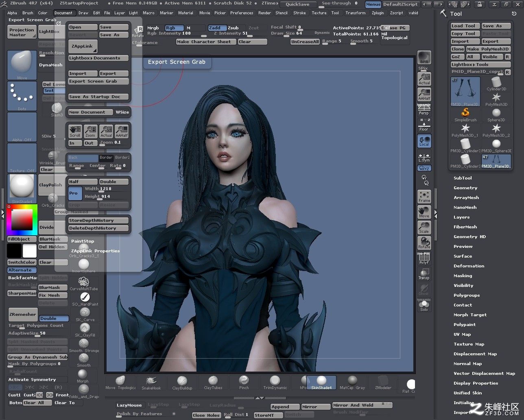Open the SkinShade4 material selector
524x420 pixels.
(x=22, y=189)
